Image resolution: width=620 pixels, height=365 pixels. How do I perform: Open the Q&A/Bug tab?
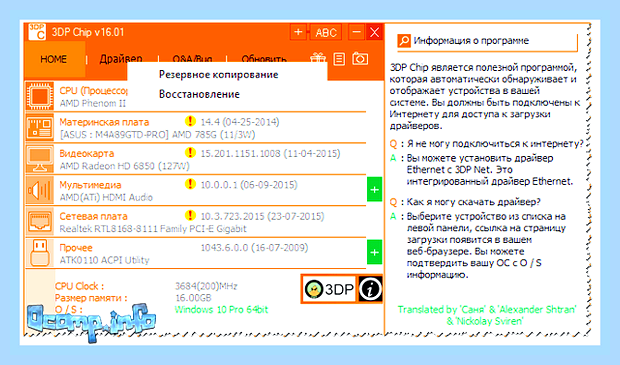point(192,59)
